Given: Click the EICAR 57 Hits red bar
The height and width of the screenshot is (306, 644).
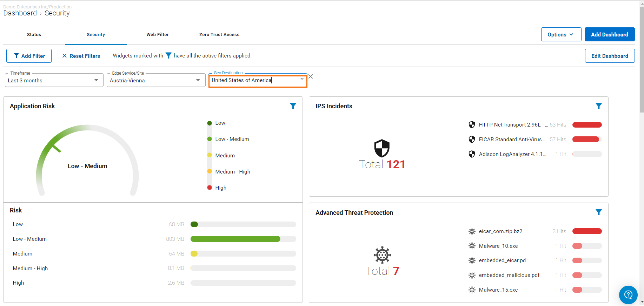Looking at the screenshot, I should click(x=585, y=140).
